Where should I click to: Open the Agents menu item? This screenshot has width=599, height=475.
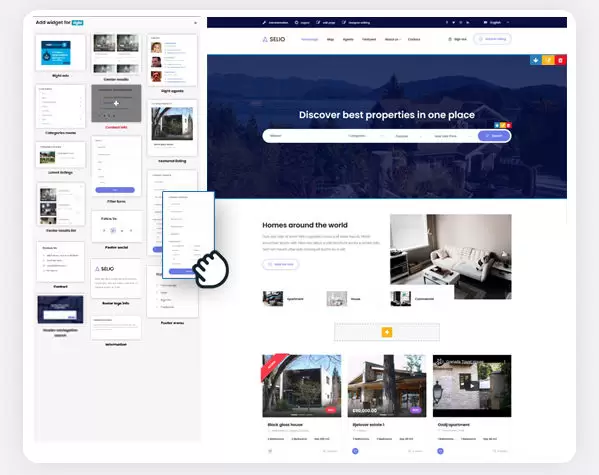348,39
